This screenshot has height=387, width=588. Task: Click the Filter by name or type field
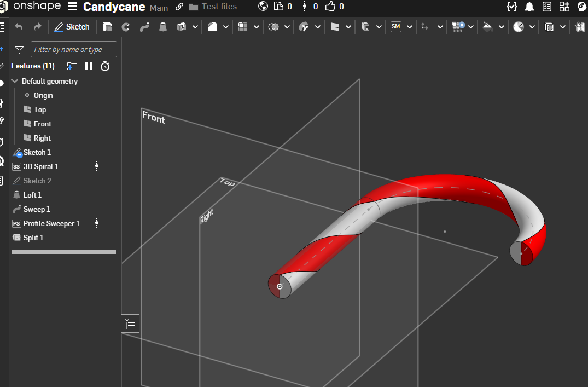[74, 49]
